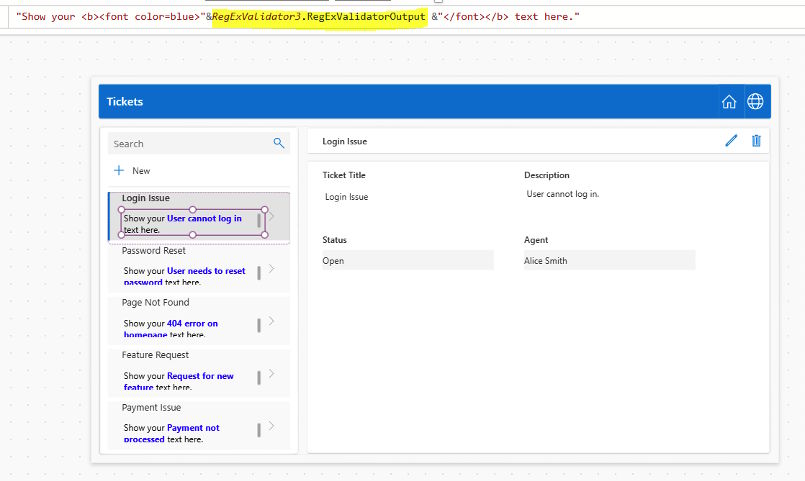Go to home via house icon
This screenshot has width=805, height=481.
[x=729, y=102]
